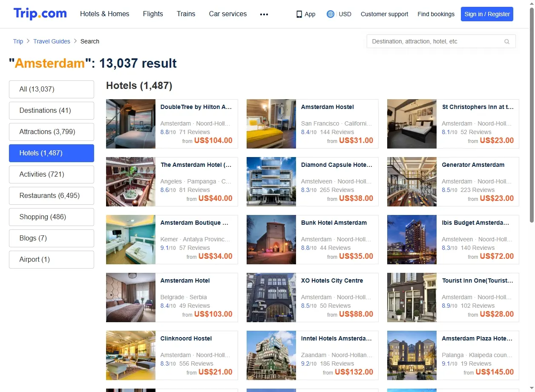This screenshot has width=535, height=392.
Task: Open the Car services menu
Action: [228, 14]
